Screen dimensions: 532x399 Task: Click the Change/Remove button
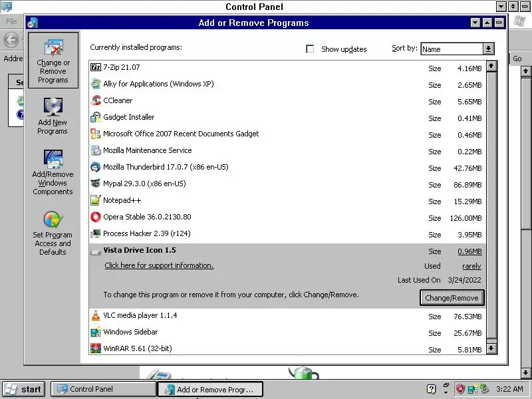[x=452, y=297]
